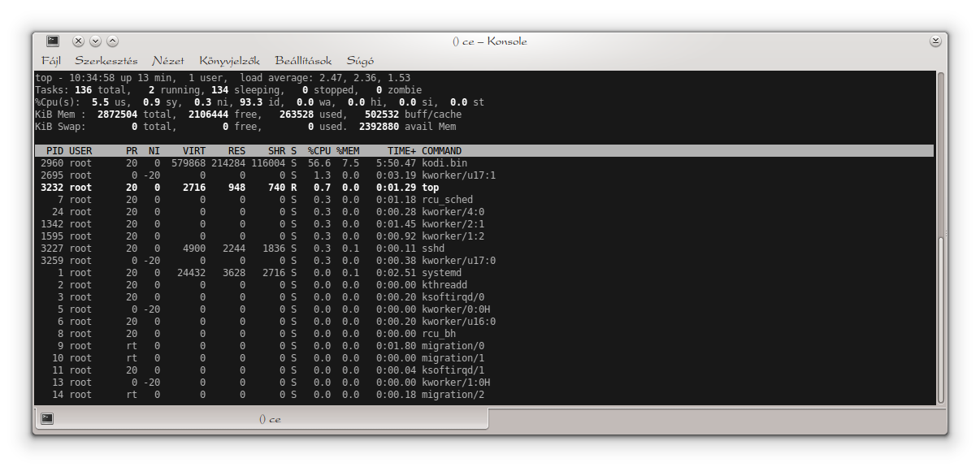Click the SHR column header
The image size is (980, 467).
(276, 151)
